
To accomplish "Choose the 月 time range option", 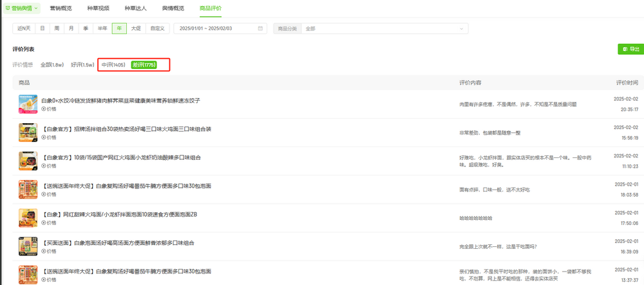I will pos(71,28).
